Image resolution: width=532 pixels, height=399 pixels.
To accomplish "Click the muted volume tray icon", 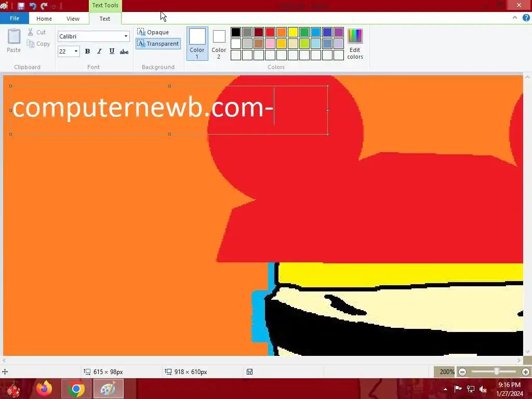I will pyautogui.click(x=483, y=389).
